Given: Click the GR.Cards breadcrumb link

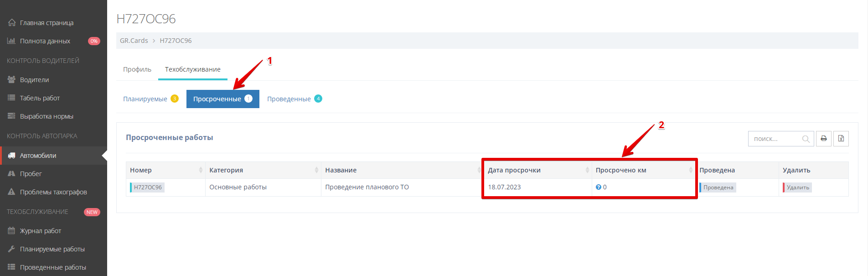Looking at the screenshot, I should pyautogui.click(x=134, y=41).
